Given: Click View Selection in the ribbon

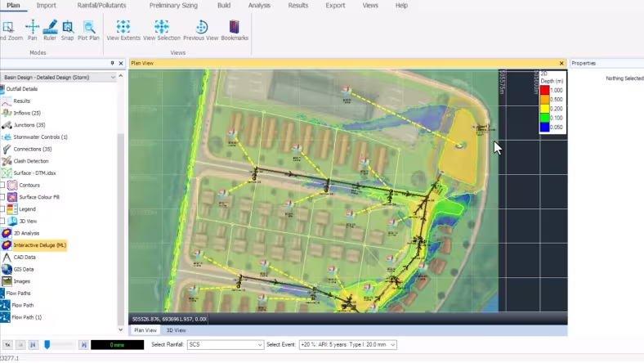Looking at the screenshot, I should [x=162, y=30].
